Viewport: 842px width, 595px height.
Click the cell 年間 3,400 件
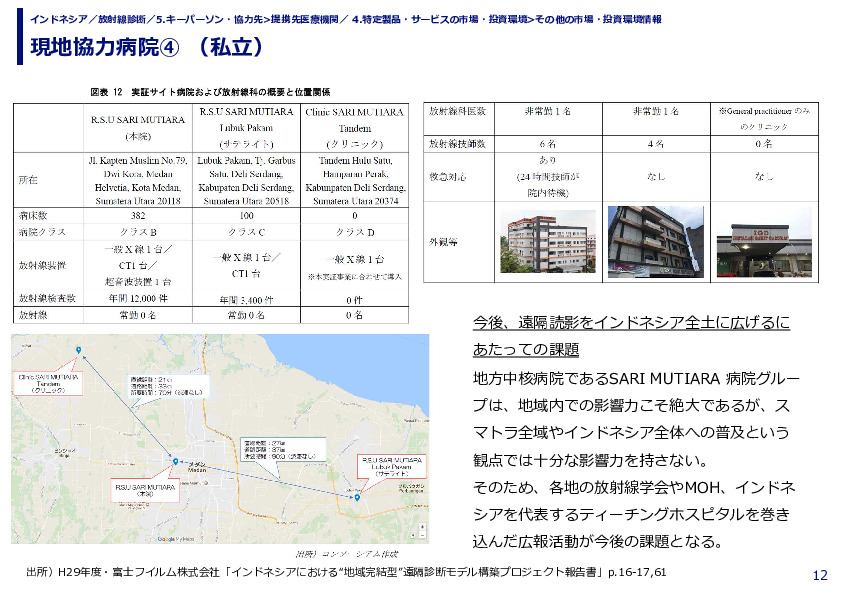246,300
